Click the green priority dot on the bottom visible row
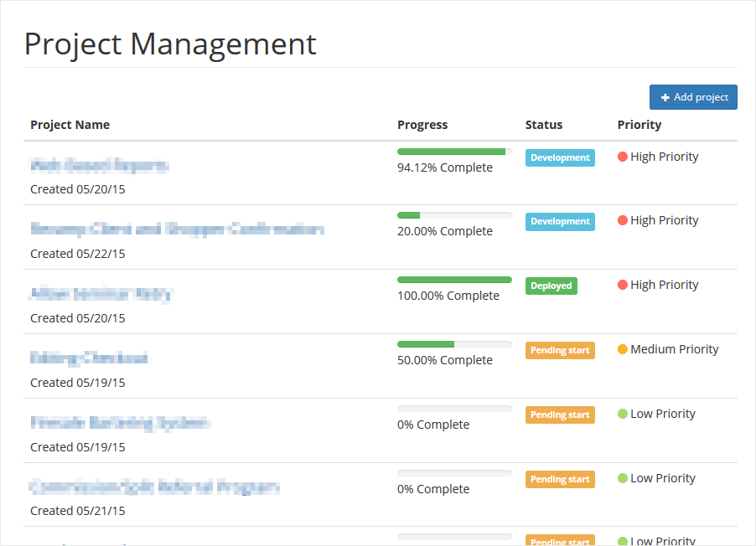The width and height of the screenshot is (756, 546). [621, 540]
